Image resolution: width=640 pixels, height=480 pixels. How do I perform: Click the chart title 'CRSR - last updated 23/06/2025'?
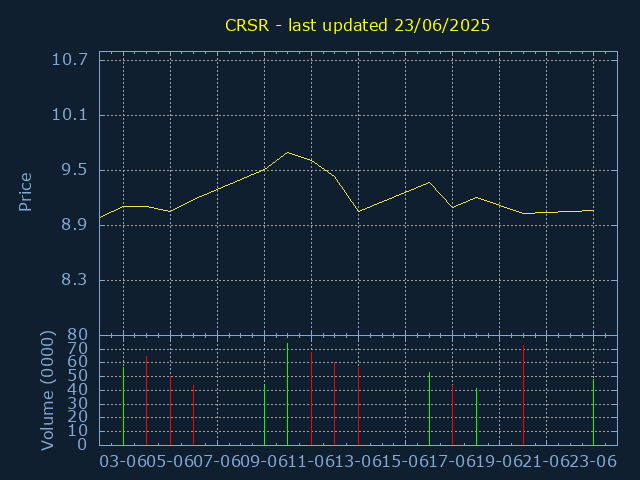coord(357,25)
